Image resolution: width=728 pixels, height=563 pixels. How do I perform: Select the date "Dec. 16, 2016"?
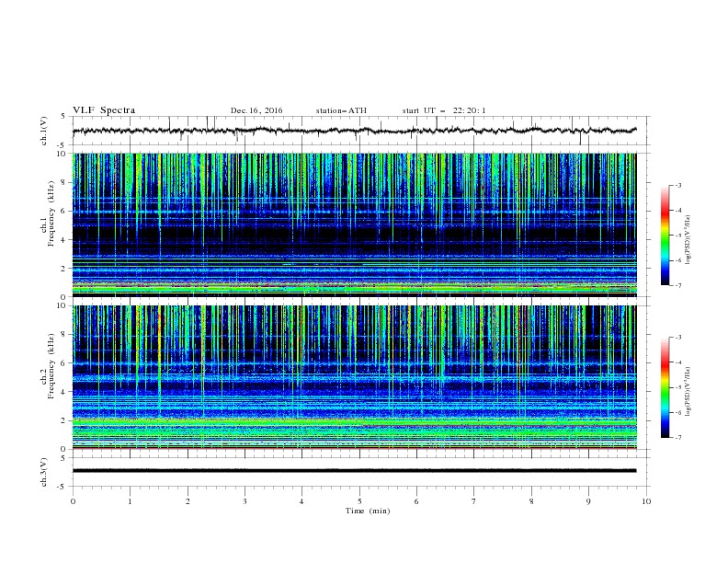tap(256, 110)
